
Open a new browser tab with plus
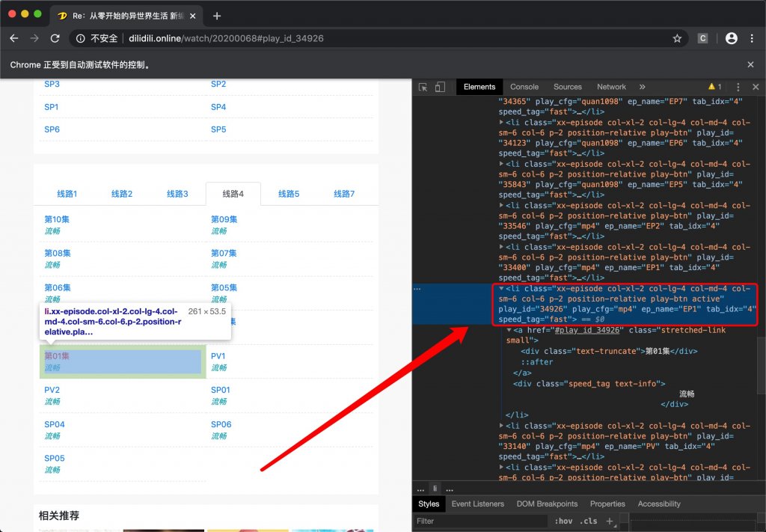point(217,16)
